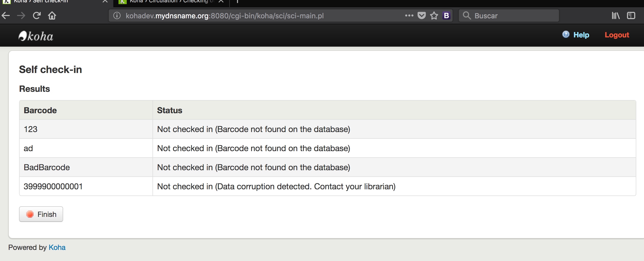Save the page to Pocket
The height and width of the screenshot is (261, 644).
tap(422, 16)
